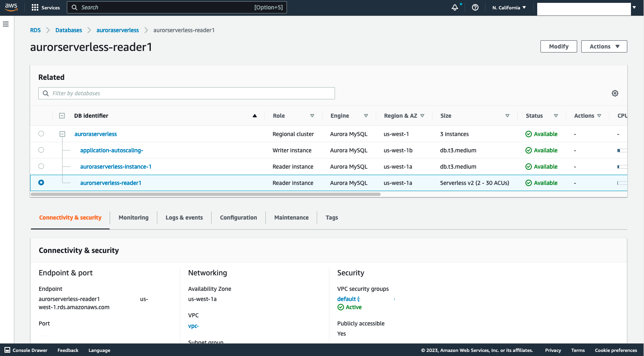Open the Databases breadcrumb link
The height and width of the screenshot is (356, 644).
pyautogui.click(x=68, y=30)
